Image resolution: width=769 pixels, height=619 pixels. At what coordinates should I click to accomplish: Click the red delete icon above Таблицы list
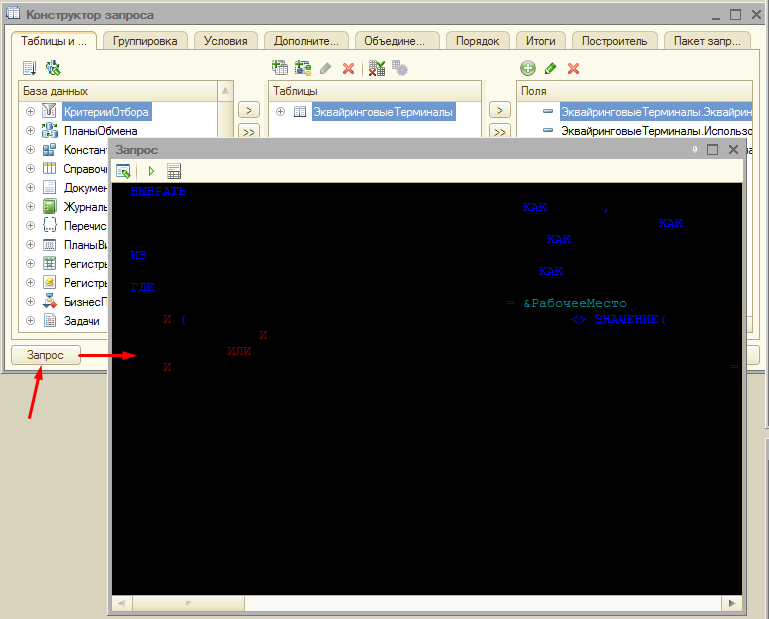coord(348,68)
